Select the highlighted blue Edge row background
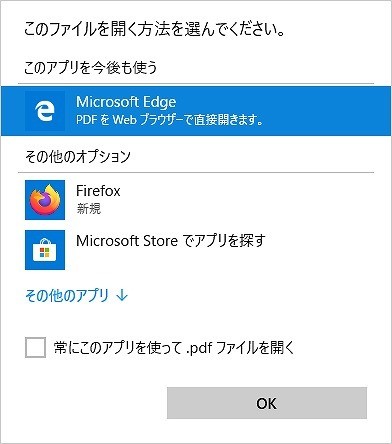This screenshot has width=392, height=444. click(x=196, y=111)
